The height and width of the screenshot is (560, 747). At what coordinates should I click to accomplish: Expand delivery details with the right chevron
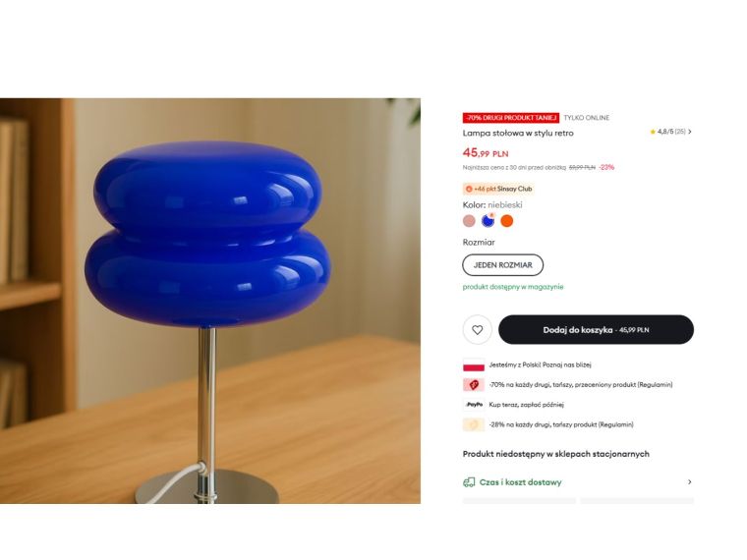(x=689, y=482)
